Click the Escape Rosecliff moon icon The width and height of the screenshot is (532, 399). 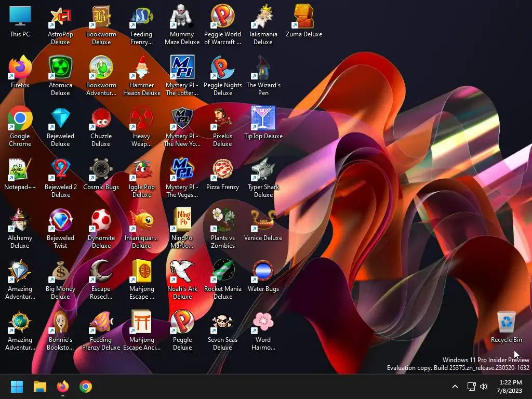pos(101,271)
